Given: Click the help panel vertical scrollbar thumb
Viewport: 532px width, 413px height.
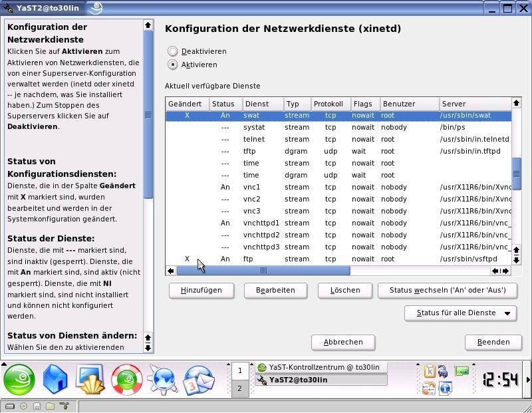Looking at the screenshot, I should pos(148,114).
